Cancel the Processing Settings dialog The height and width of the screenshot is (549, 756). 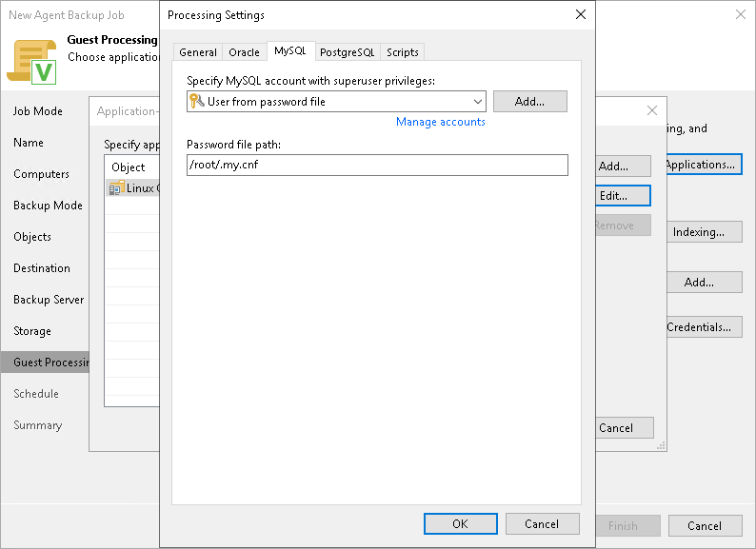tap(542, 524)
